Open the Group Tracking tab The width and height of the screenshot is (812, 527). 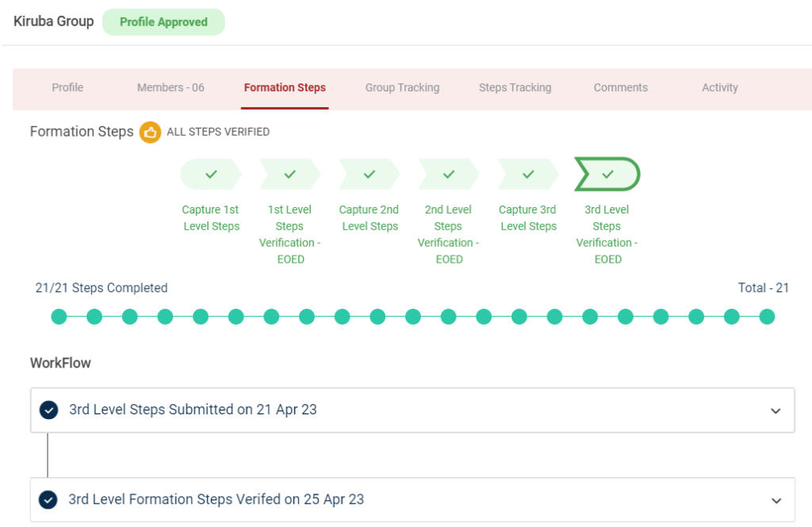[x=402, y=87]
